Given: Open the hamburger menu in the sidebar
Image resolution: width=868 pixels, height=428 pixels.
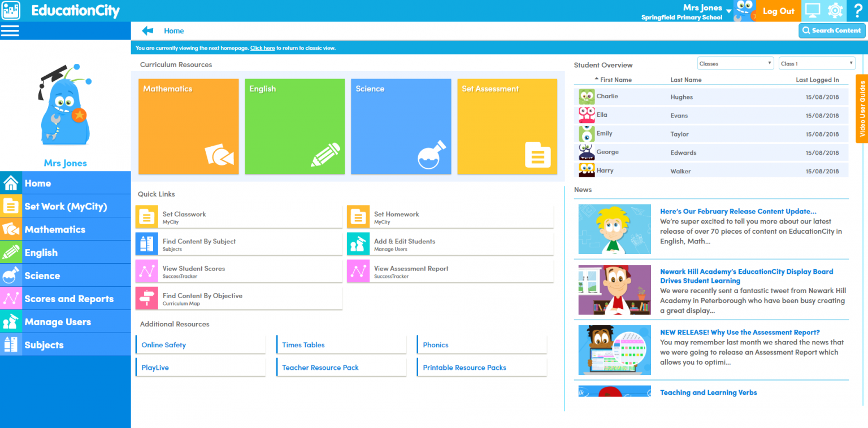Looking at the screenshot, I should (10, 30).
